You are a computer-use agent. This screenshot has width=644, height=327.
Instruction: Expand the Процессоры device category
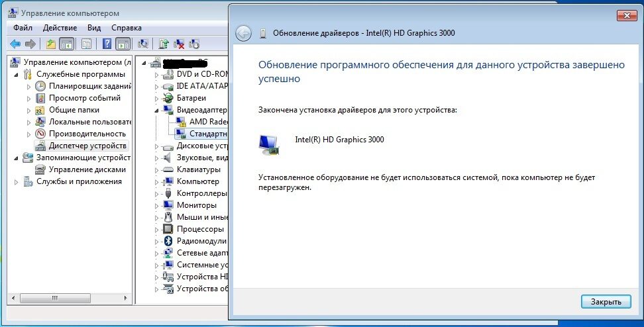pos(157,229)
